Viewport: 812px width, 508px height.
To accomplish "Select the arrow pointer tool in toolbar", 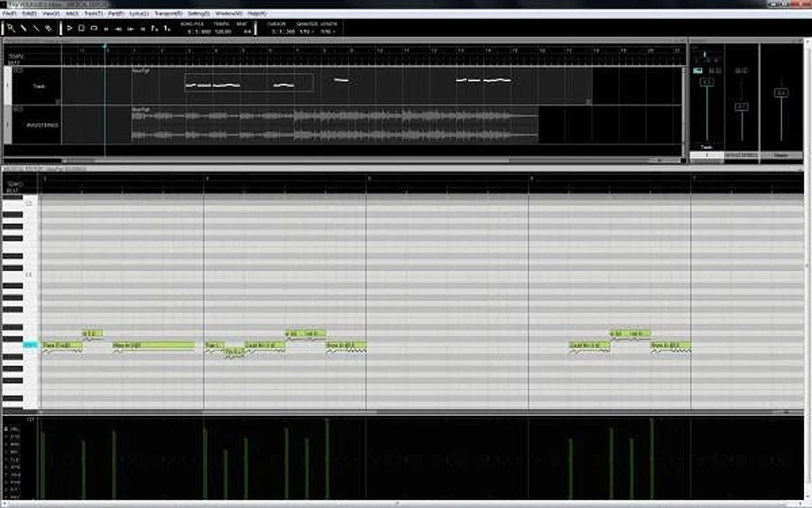I will pos(11,28).
